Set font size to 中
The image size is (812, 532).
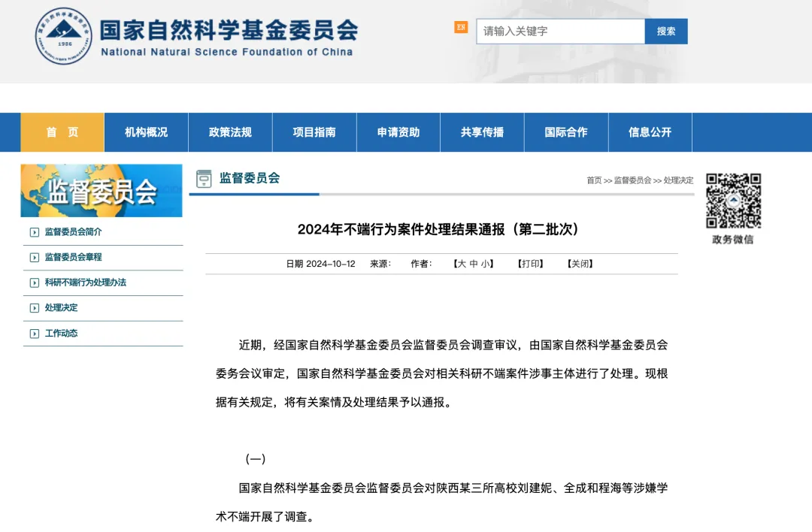[x=474, y=264]
